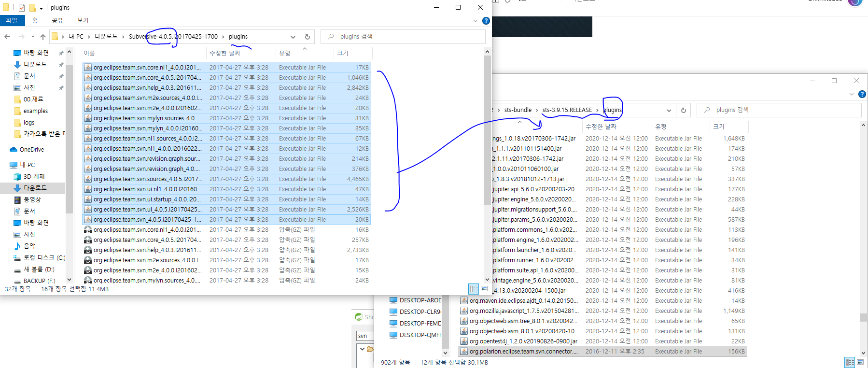
Task: Select org.eclipse.team.svn.ui.startup jar file
Action: coord(226,199)
